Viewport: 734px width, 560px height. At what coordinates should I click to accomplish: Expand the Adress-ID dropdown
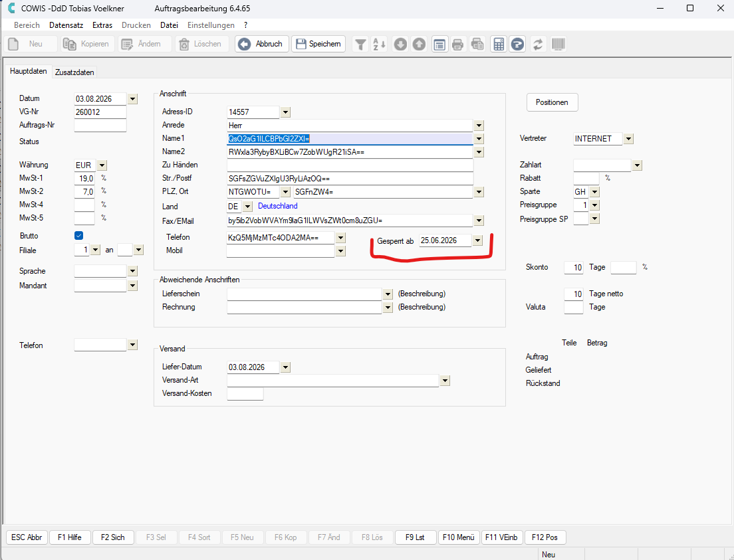coord(285,112)
